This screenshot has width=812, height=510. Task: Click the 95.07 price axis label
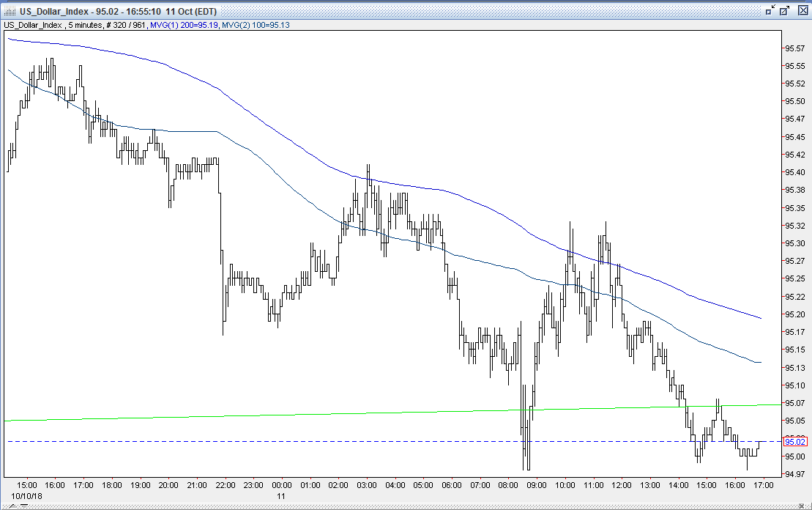(795, 403)
